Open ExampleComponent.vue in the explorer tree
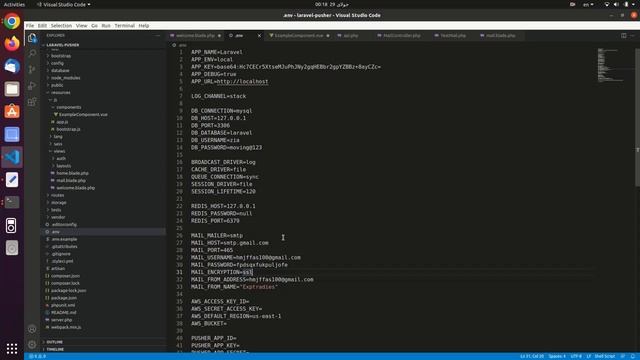Viewport: 640px width, 360px height. pyautogui.click(x=83, y=115)
